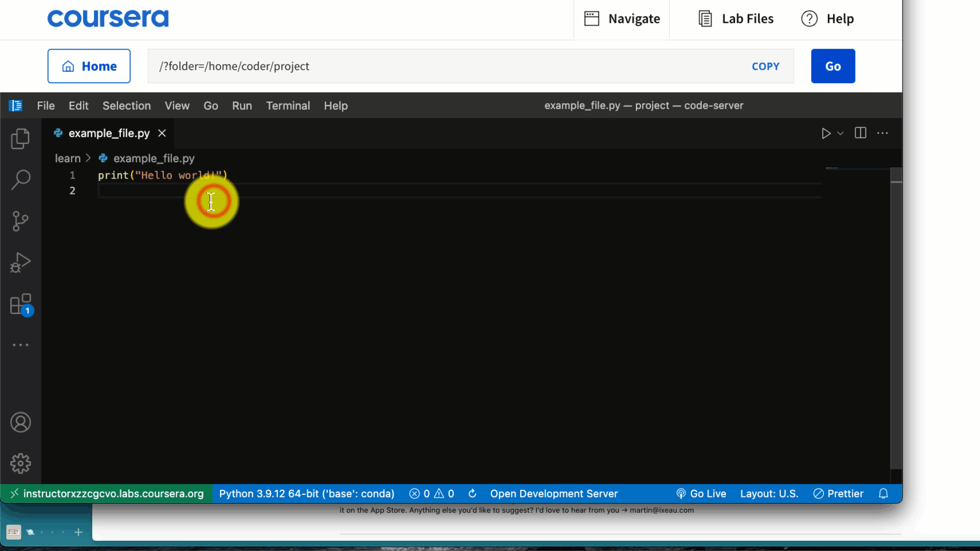Place cursor on empty line 2
This screenshot has width=980, height=551.
(x=459, y=191)
